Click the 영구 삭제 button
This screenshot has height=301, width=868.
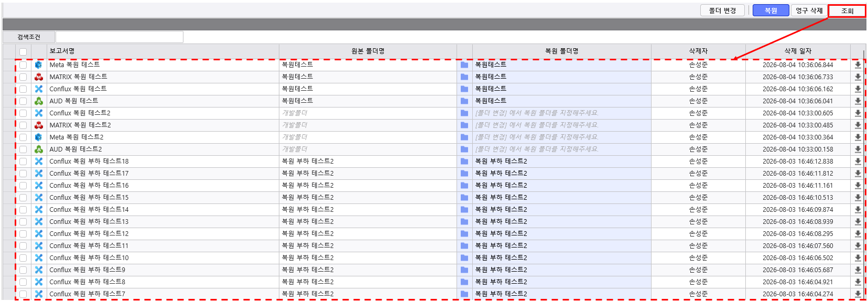pyautogui.click(x=809, y=10)
